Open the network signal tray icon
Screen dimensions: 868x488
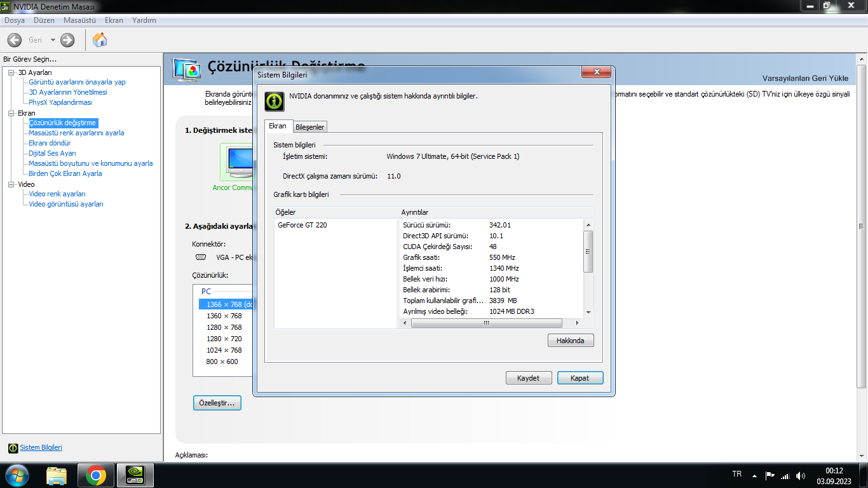(785, 475)
